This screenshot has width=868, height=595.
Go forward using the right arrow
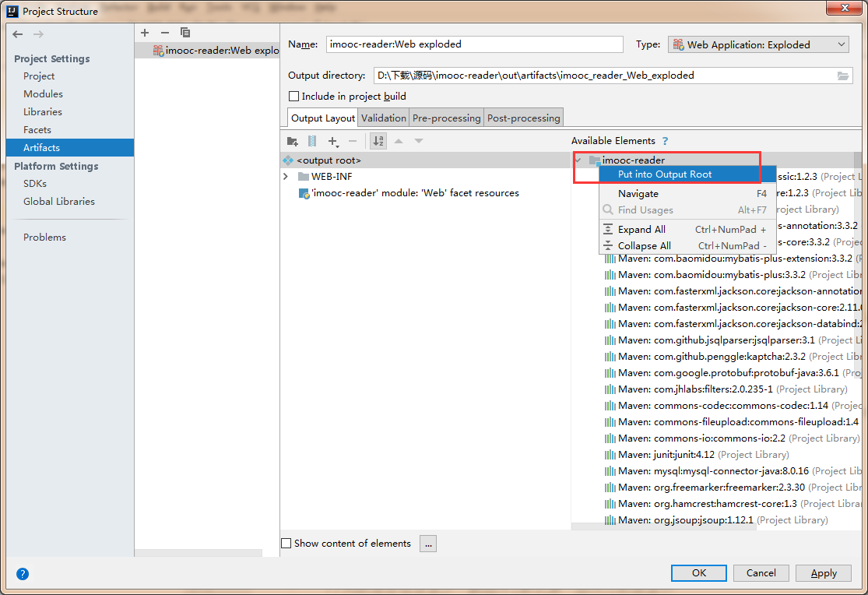pyautogui.click(x=38, y=34)
